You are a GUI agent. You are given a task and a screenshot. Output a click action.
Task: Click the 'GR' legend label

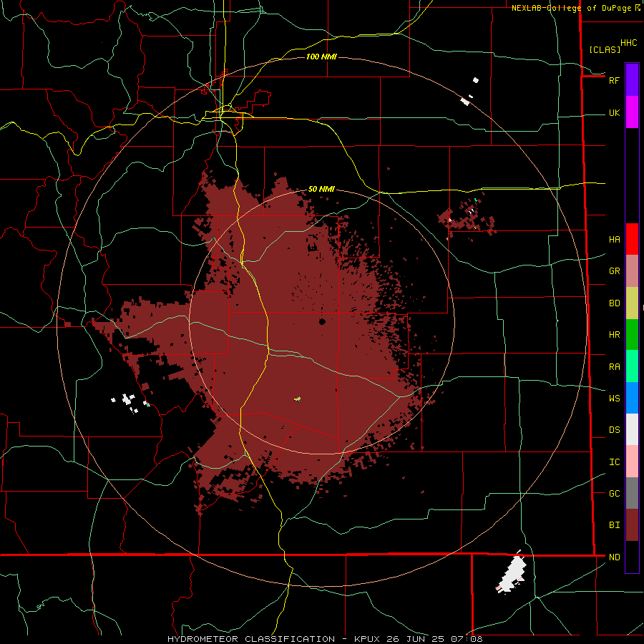(614, 271)
